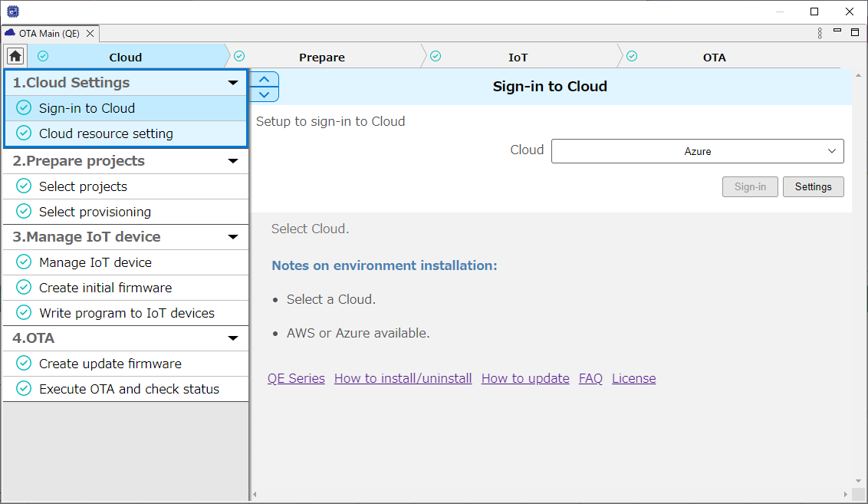Click check icon beside Create initial firmware
Viewport: 868px width, 504px height.
click(x=24, y=288)
